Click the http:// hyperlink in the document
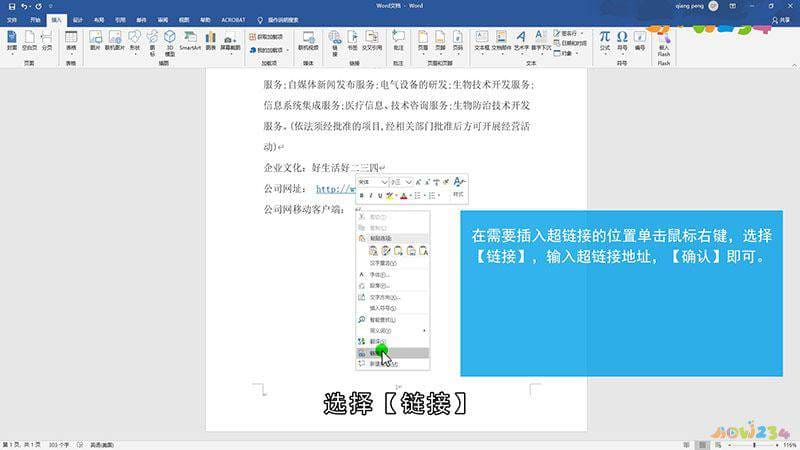This screenshot has width=800, height=450. [x=336, y=189]
